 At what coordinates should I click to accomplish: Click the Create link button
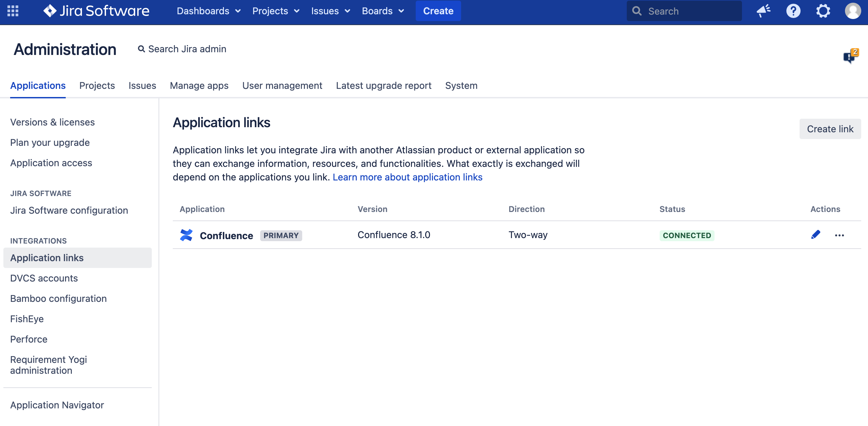click(830, 129)
